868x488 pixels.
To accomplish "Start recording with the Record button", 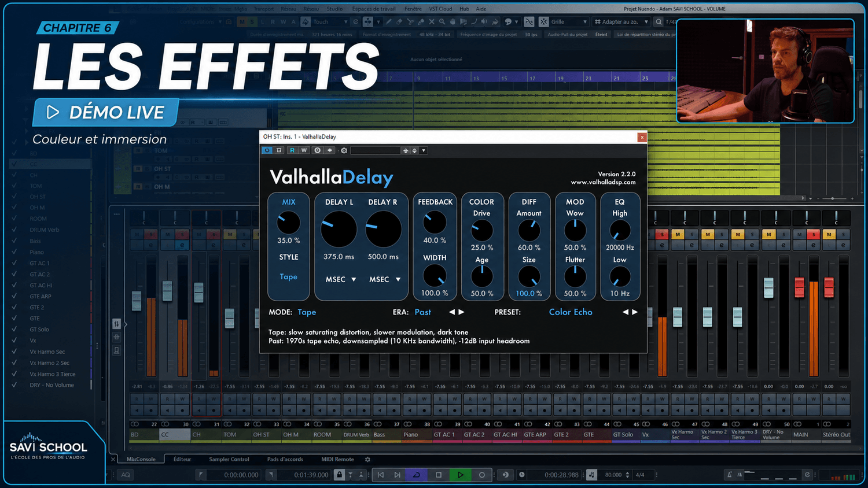I will tap(481, 475).
